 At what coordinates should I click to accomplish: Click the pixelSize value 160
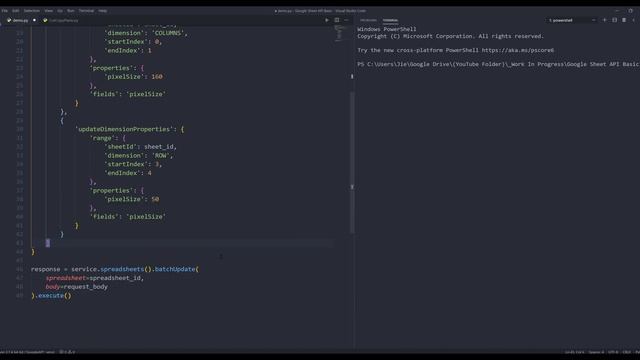(x=157, y=76)
